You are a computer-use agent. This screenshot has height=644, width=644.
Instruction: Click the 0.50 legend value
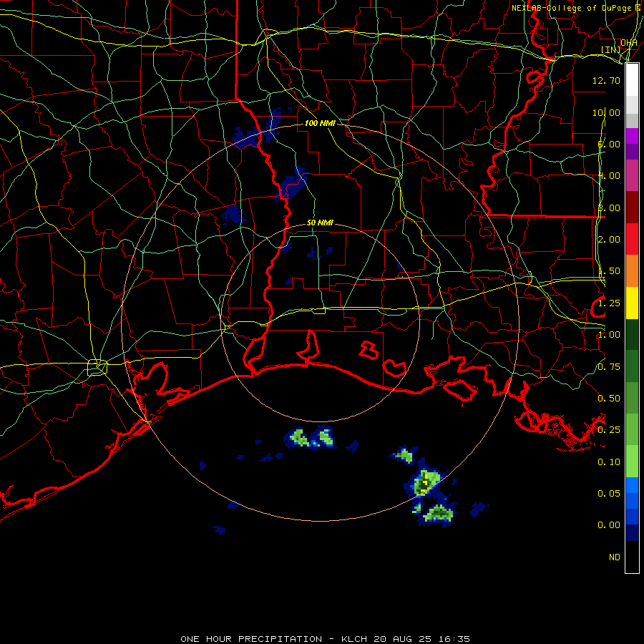609,399
